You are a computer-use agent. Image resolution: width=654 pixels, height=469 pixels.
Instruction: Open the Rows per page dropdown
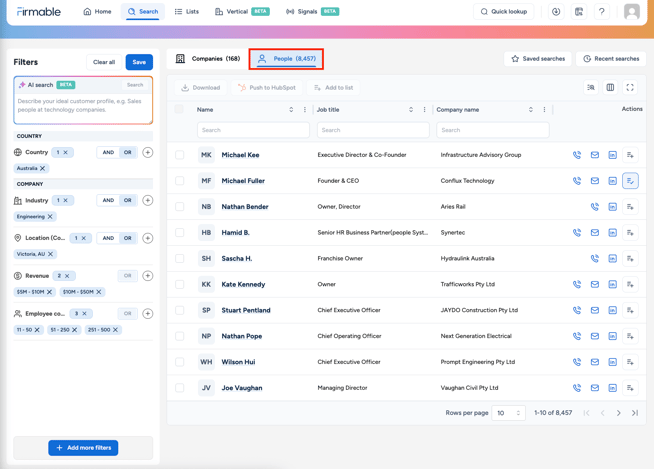click(508, 413)
